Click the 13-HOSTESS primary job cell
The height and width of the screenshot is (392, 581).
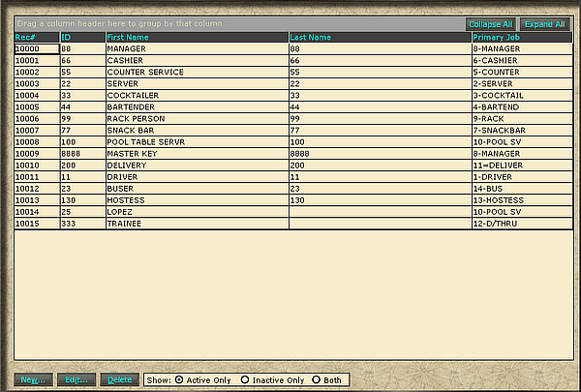click(x=523, y=200)
